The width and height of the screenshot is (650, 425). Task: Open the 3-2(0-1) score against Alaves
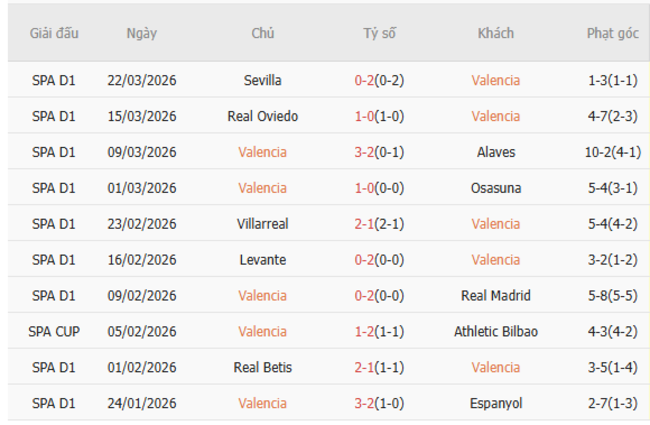coord(379,152)
